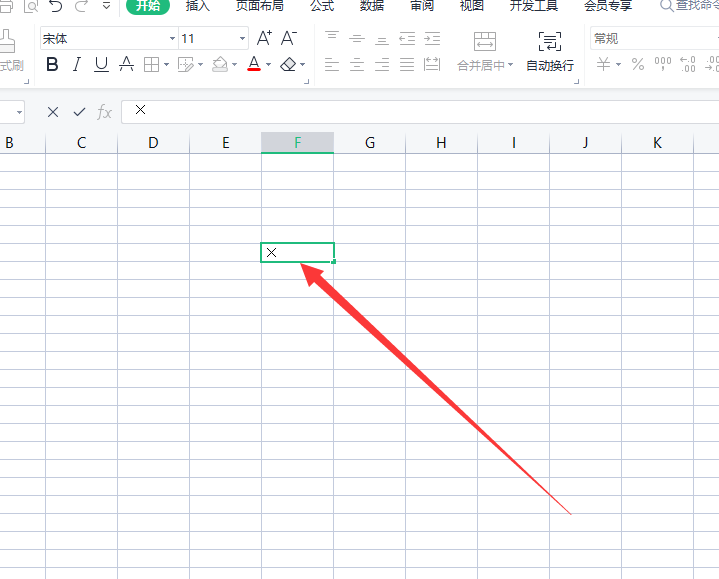This screenshot has width=719, height=579.
Task: Confirm entry with formula bar checkmark
Action: tap(79, 112)
